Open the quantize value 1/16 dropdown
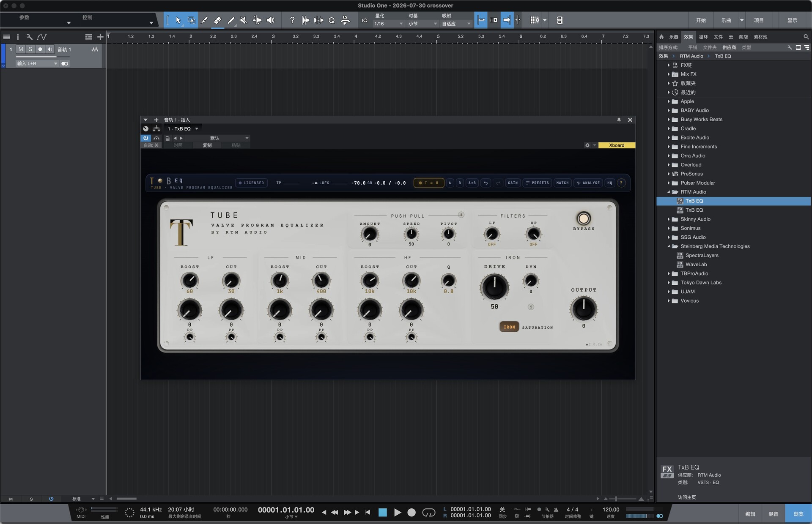 (388, 24)
